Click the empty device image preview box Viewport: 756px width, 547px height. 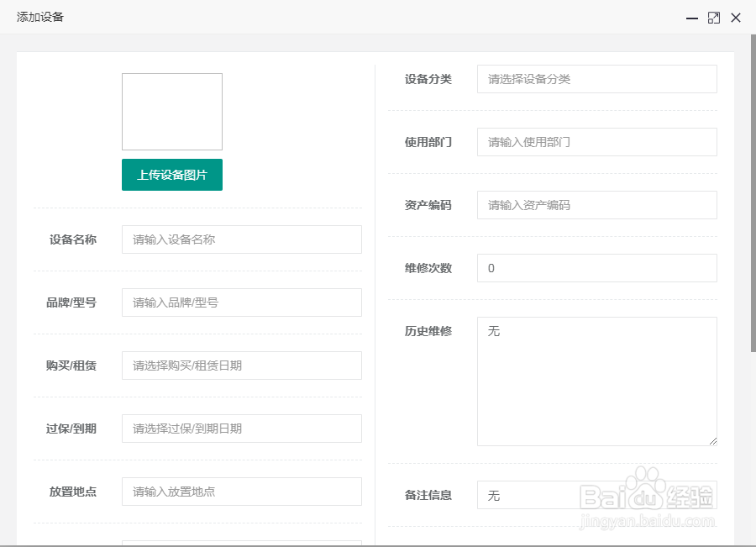[x=172, y=112]
